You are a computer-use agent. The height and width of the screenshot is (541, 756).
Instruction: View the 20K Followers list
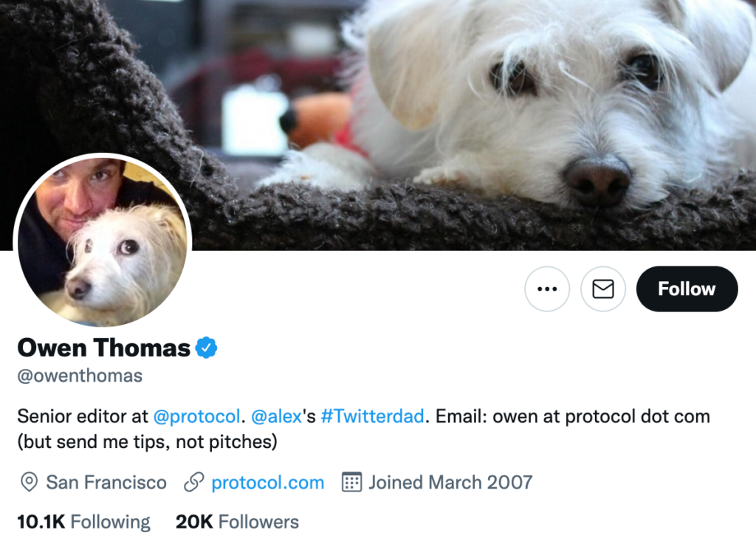[x=237, y=523]
